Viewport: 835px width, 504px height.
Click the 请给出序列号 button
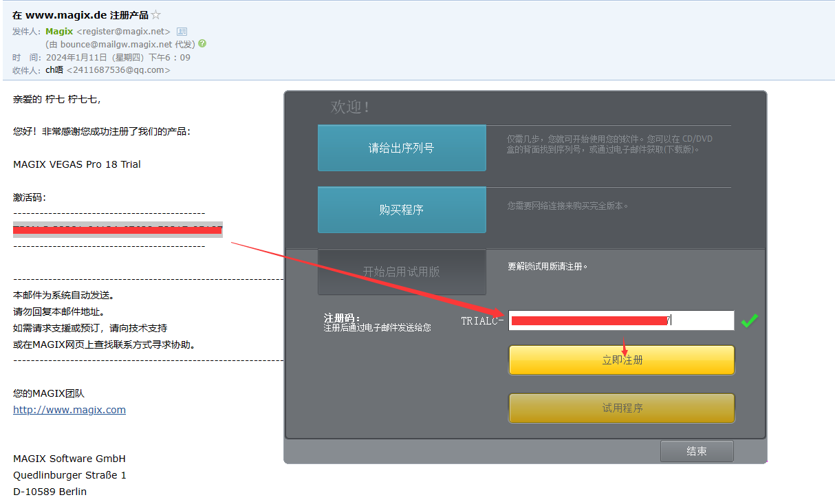coord(402,148)
